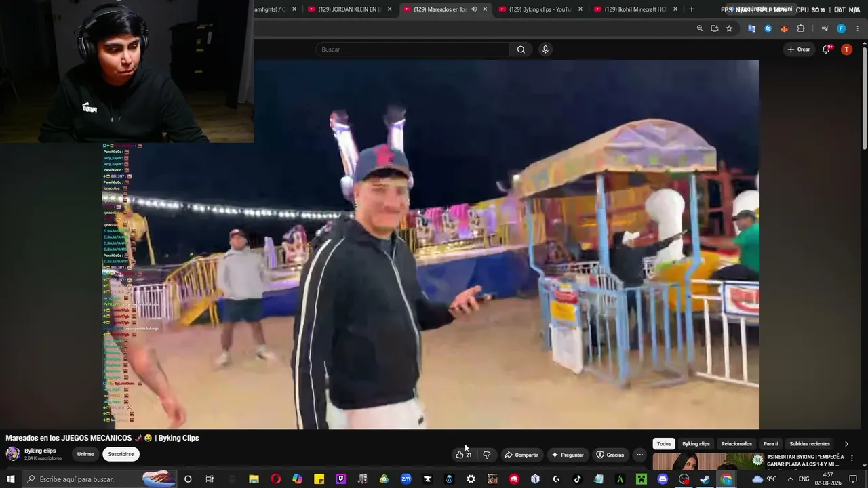Open File Explorer from the taskbar
The height and width of the screenshot is (488, 868).
click(x=254, y=479)
